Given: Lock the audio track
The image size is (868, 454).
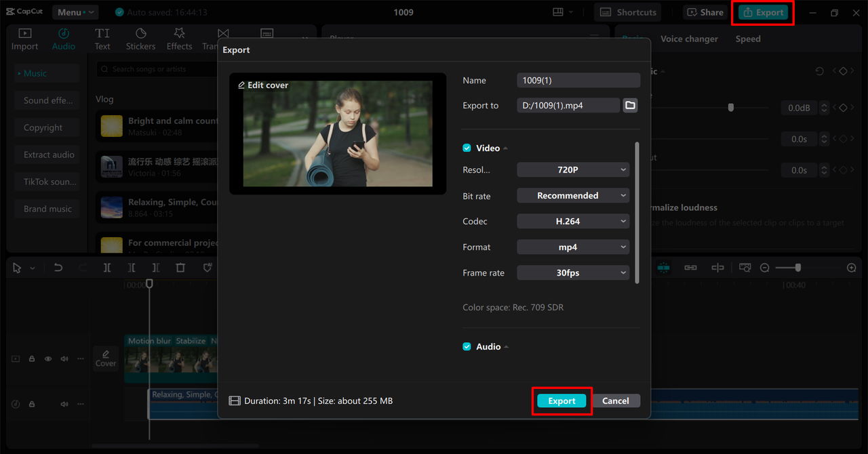Looking at the screenshot, I should click(x=32, y=404).
